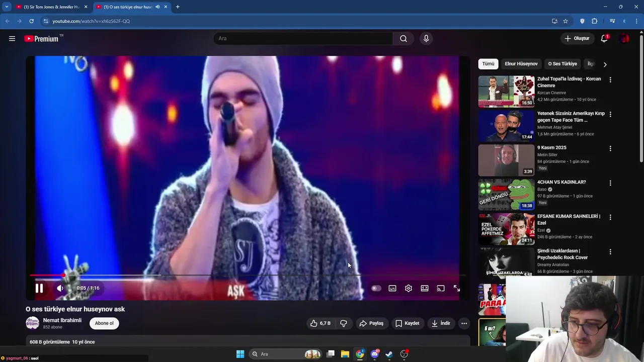The image size is (644, 362).
Task: Open more actions menu beside İndir
Action: [464, 323]
